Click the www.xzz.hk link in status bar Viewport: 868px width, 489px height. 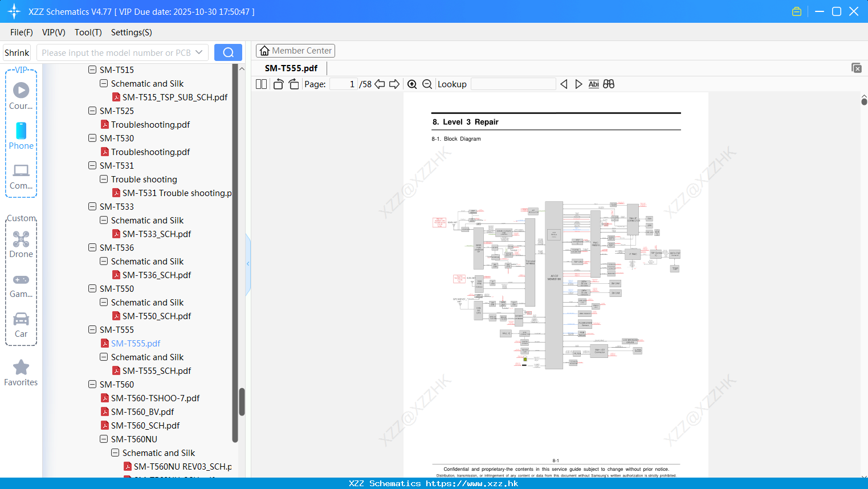click(x=472, y=483)
